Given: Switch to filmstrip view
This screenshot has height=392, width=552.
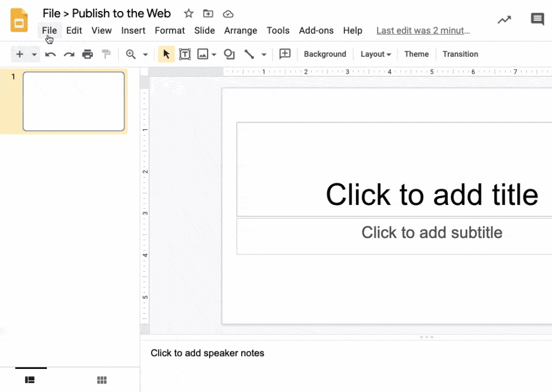Looking at the screenshot, I should pyautogui.click(x=30, y=380).
